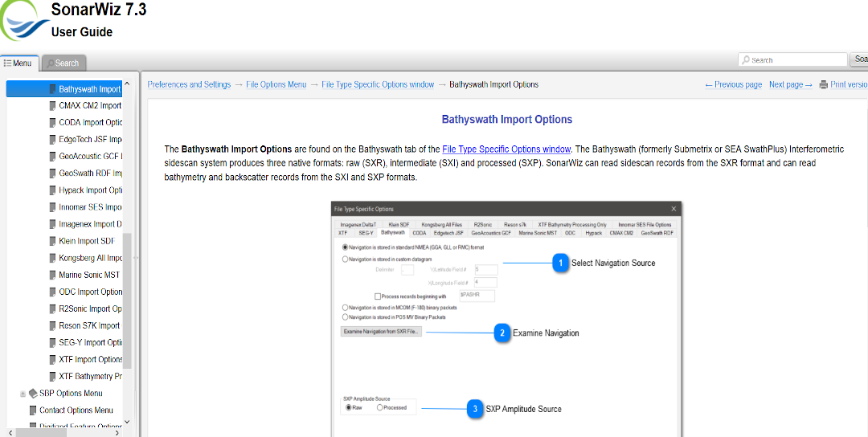
Task: Click page icon beside Kongsberg All Import
Action: coord(52,258)
